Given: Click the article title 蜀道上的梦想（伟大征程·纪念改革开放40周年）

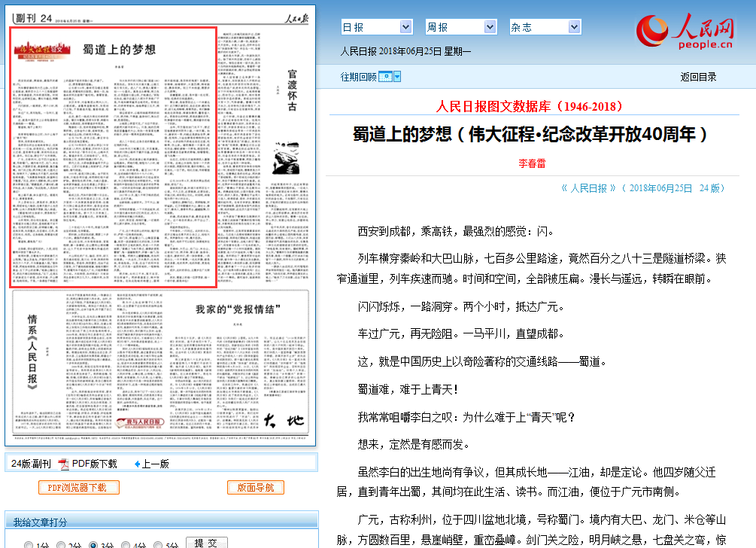Looking at the screenshot, I should [x=530, y=134].
